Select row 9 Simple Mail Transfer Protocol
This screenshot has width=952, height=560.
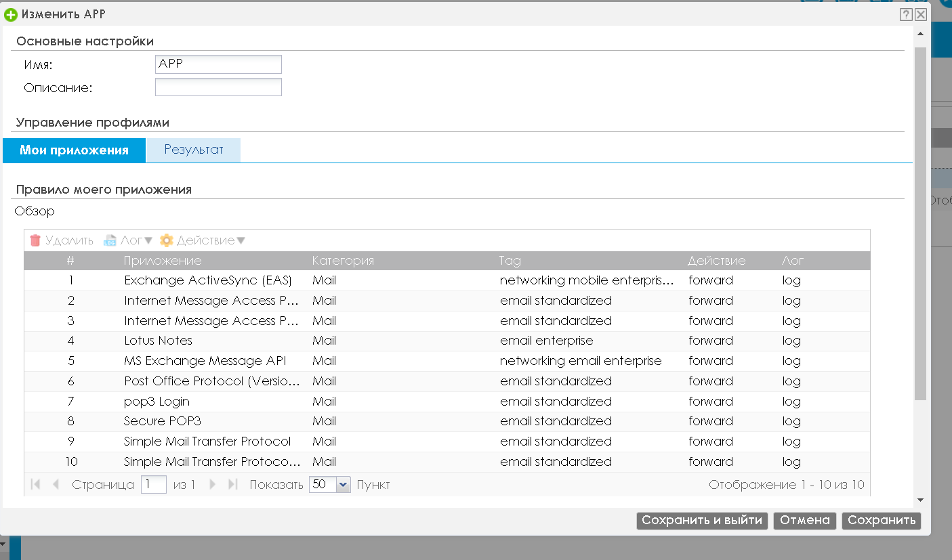point(447,441)
